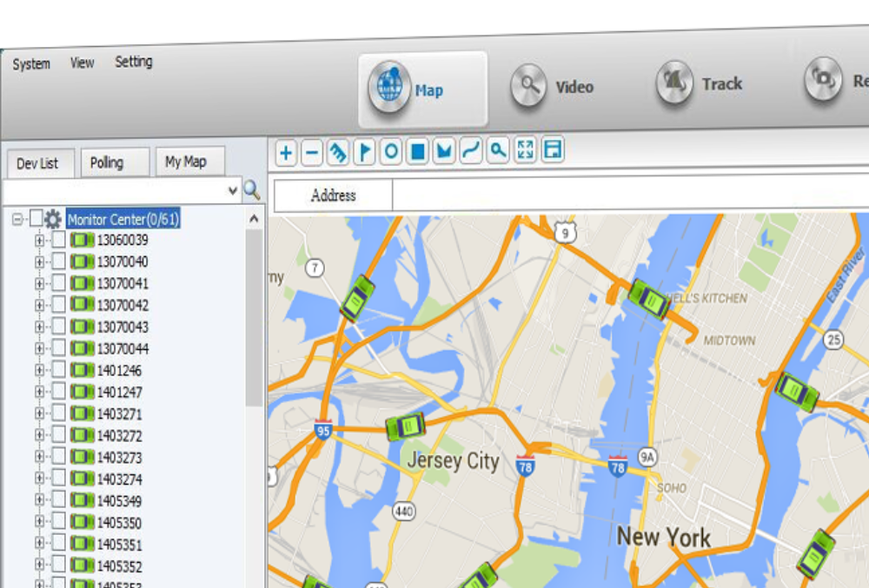Tick the Monitor Center checkbox

pos(36,218)
